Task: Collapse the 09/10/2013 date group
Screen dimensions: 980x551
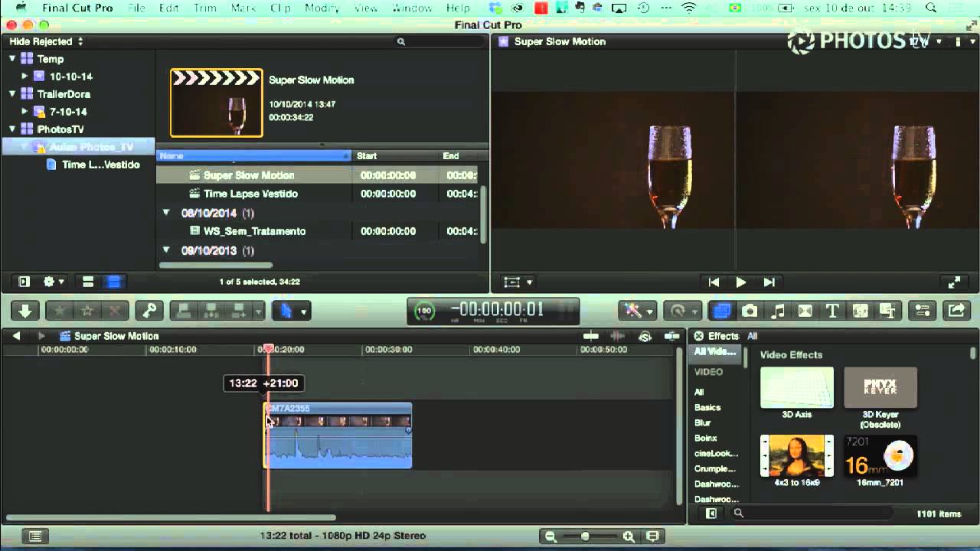Action: coord(166,250)
